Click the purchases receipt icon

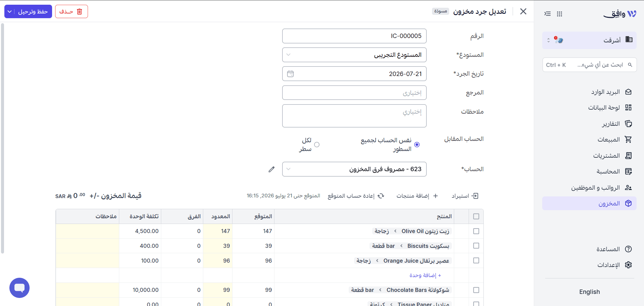(629, 156)
